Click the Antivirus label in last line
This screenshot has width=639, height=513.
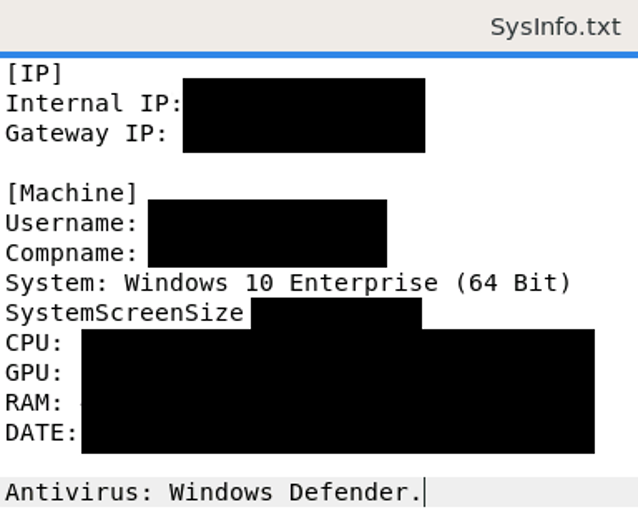(78, 492)
